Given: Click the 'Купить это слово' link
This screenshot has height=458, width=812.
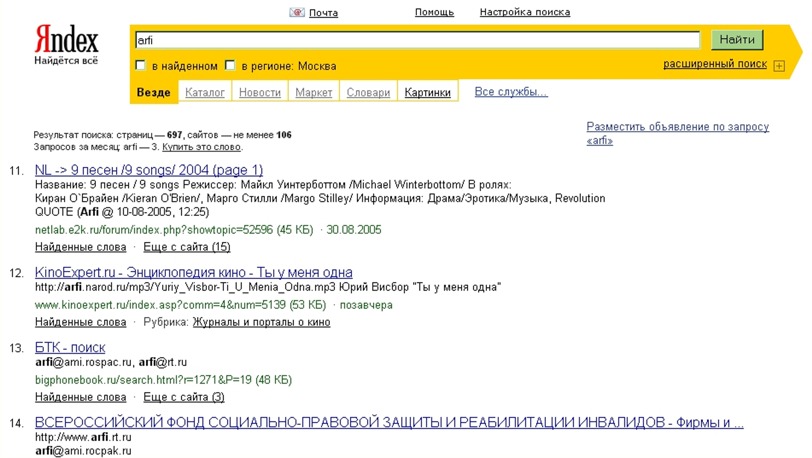Looking at the screenshot, I should 201,147.
